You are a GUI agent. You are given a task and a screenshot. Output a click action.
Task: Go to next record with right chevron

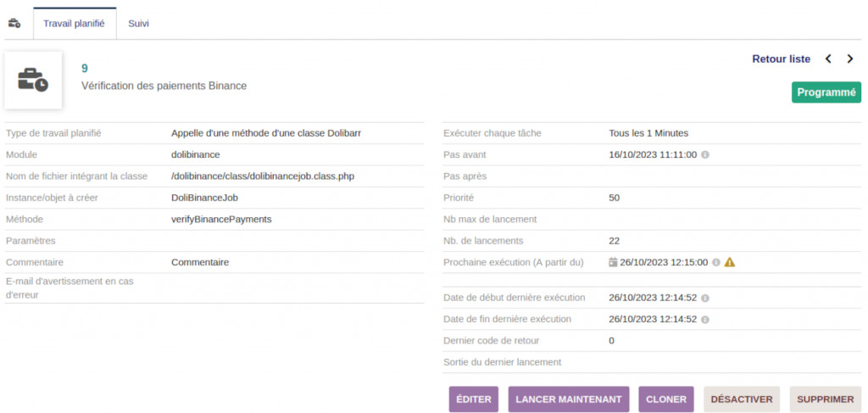coord(850,59)
